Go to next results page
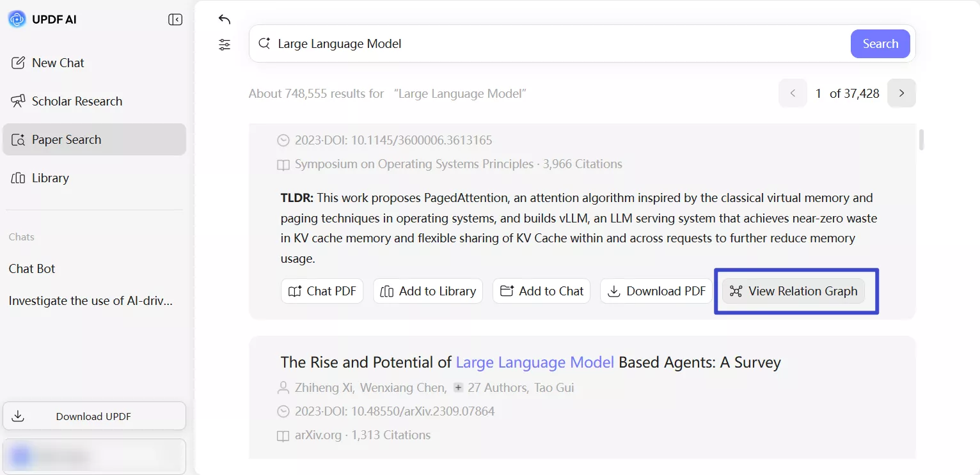 pyautogui.click(x=901, y=93)
